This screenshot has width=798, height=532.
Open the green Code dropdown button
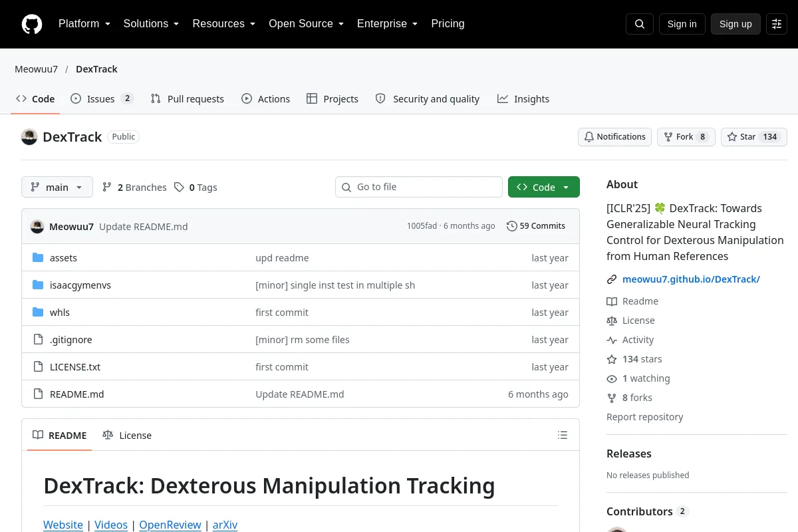pyautogui.click(x=544, y=188)
